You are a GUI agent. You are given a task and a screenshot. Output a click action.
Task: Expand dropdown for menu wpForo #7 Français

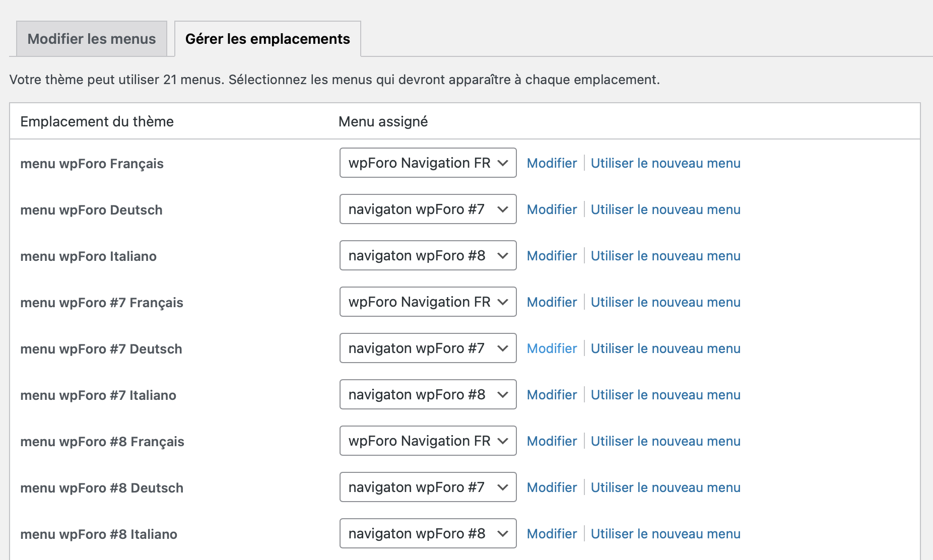pyautogui.click(x=428, y=302)
